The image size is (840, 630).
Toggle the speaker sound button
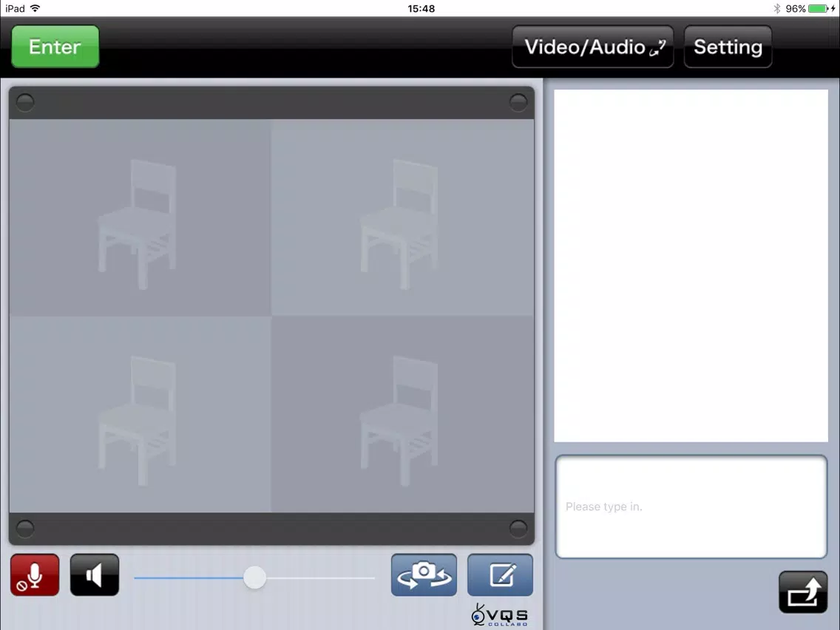pos(95,575)
